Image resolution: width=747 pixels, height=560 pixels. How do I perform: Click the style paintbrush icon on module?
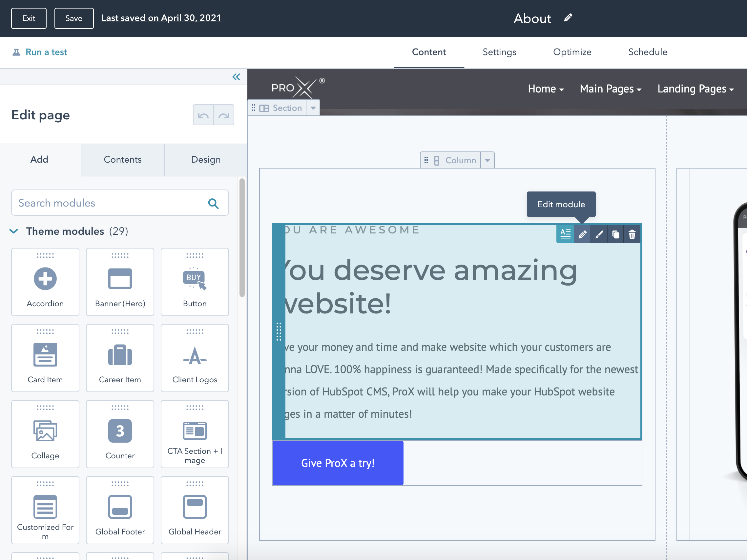point(599,234)
